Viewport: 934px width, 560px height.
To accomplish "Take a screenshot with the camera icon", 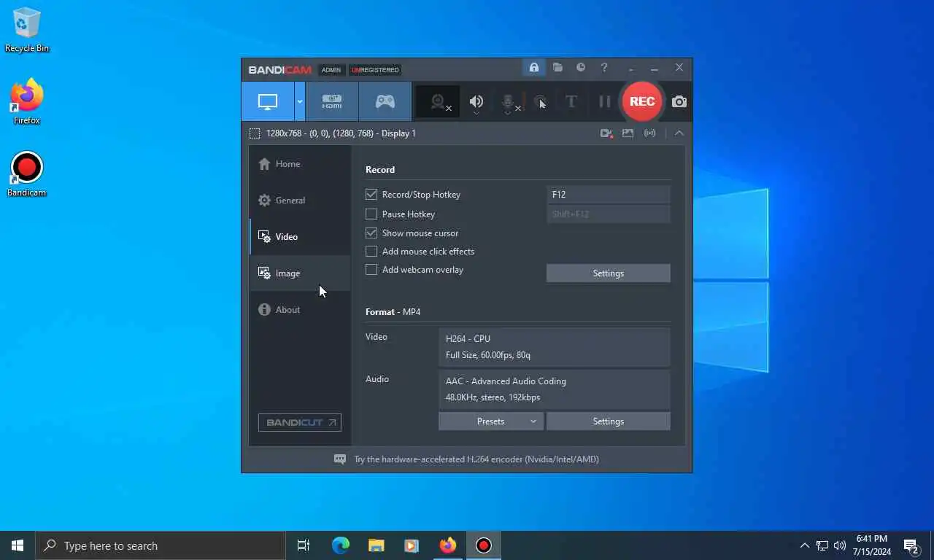I will point(679,102).
